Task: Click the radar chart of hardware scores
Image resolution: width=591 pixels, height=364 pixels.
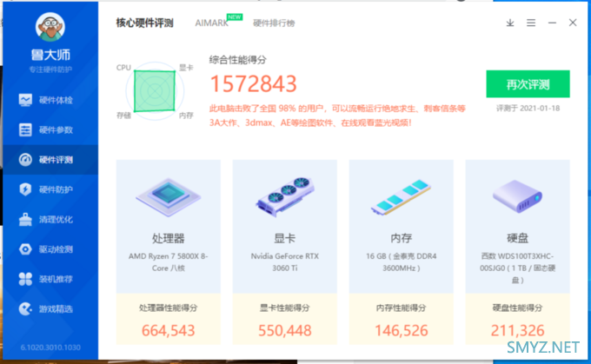Action: pyautogui.click(x=155, y=91)
